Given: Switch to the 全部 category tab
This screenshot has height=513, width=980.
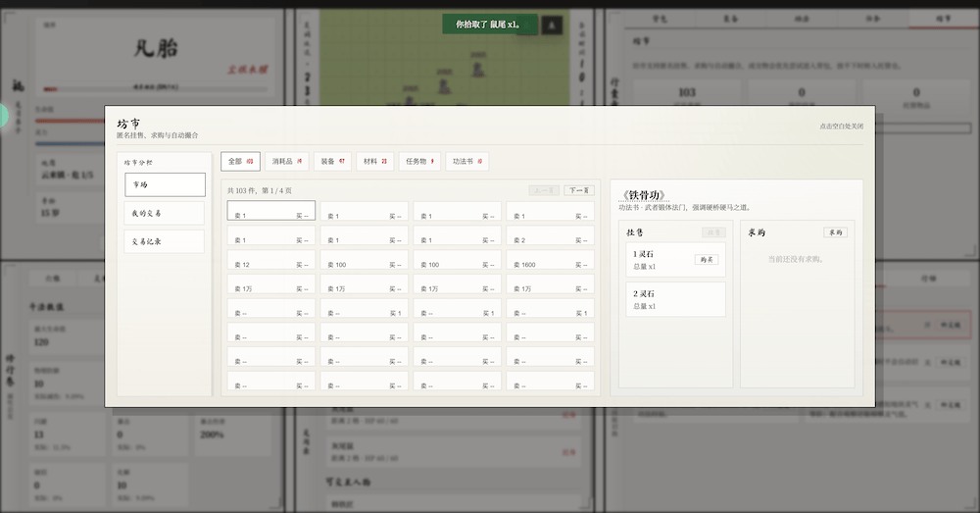Looking at the screenshot, I should 240,161.
